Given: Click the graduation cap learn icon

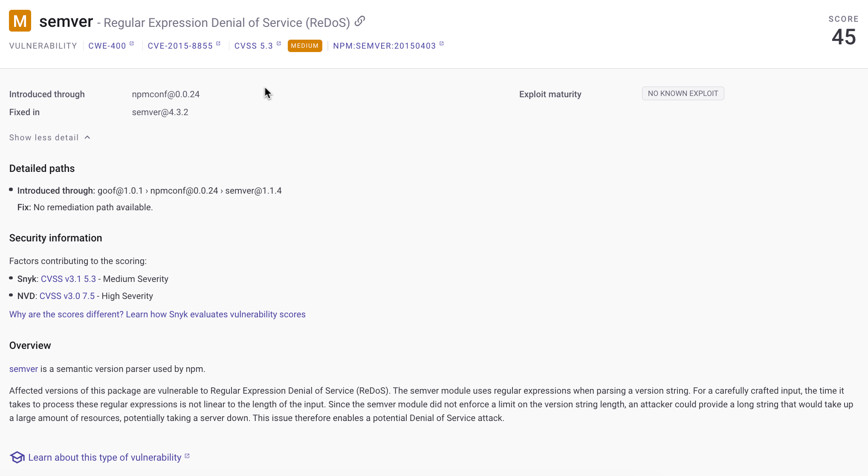Looking at the screenshot, I should 17,457.
